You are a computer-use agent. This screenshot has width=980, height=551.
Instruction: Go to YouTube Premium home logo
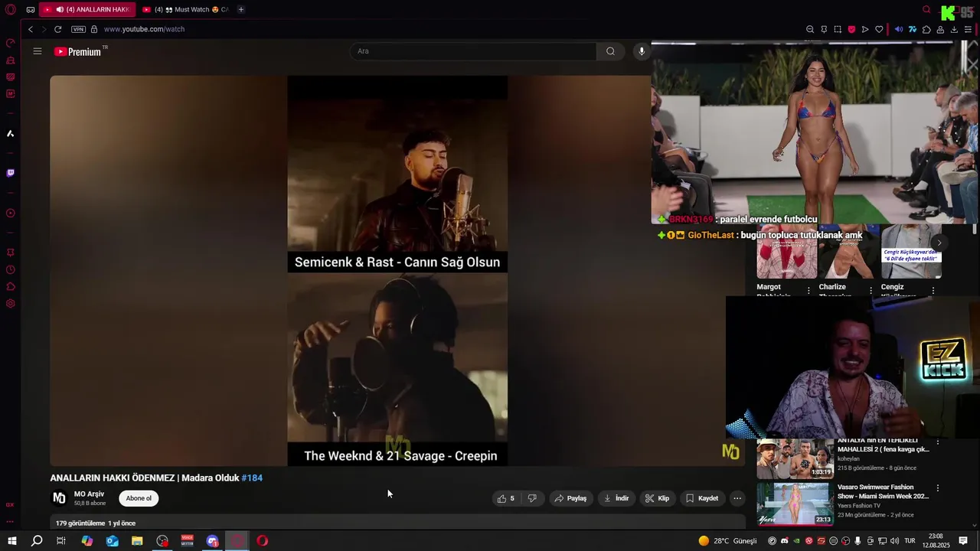[78, 51]
